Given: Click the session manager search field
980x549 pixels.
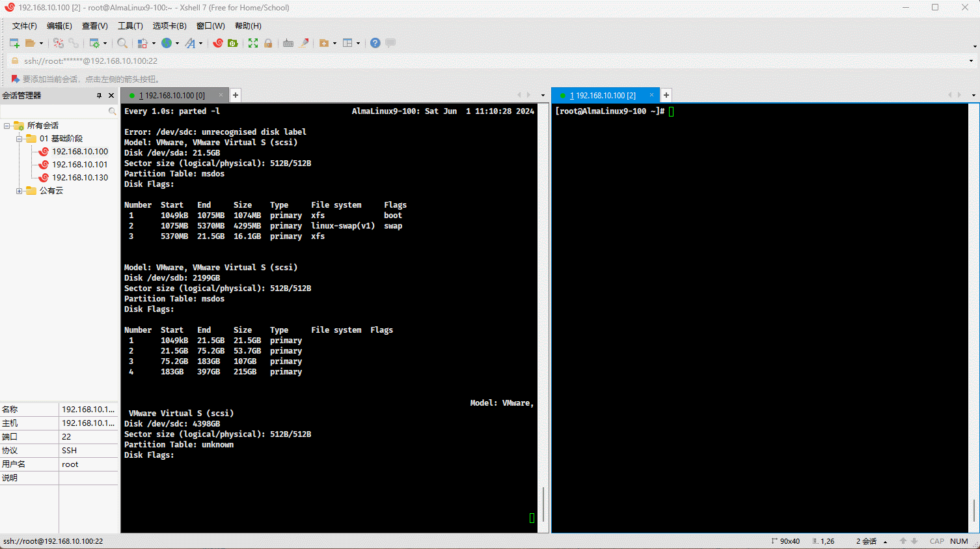Looking at the screenshot, I should click(x=55, y=111).
